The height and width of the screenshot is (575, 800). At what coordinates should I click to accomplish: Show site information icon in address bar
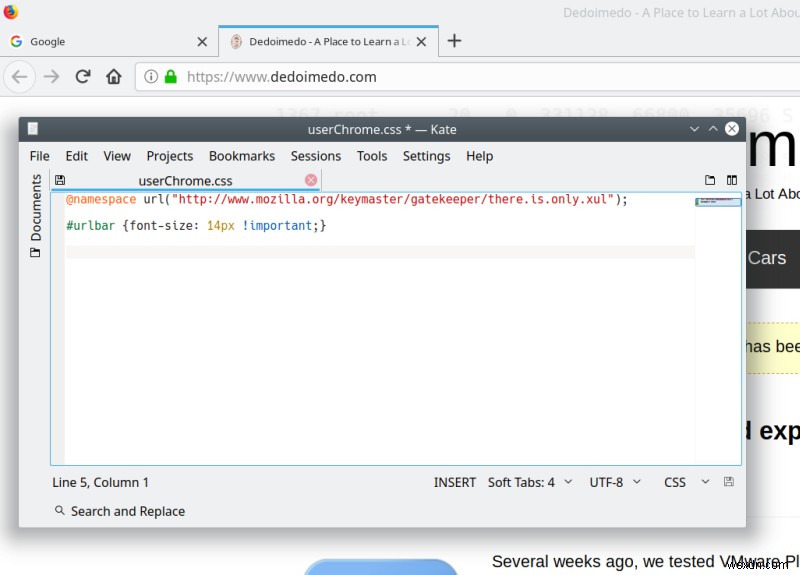151,77
